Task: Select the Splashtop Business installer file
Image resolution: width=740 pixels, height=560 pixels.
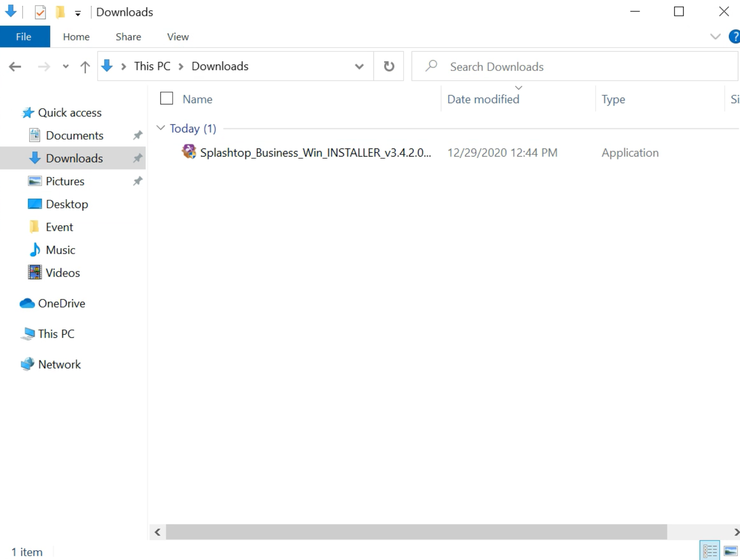Action: tap(315, 153)
